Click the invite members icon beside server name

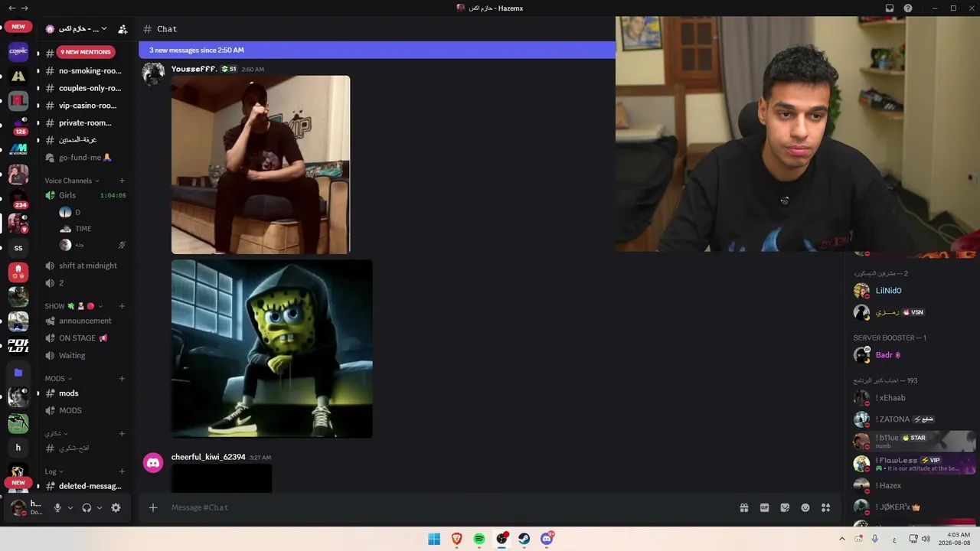(122, 29)
